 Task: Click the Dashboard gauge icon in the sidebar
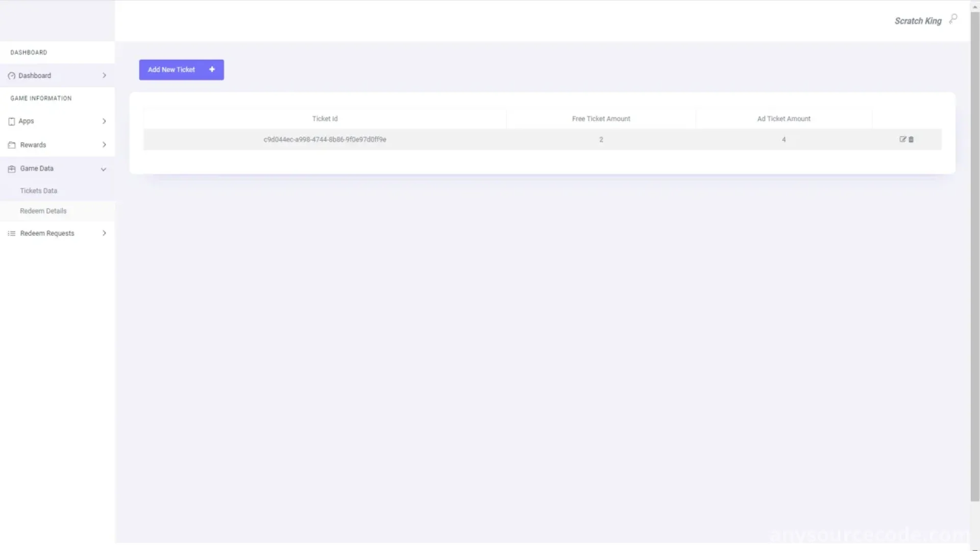[x=12, y=76]
